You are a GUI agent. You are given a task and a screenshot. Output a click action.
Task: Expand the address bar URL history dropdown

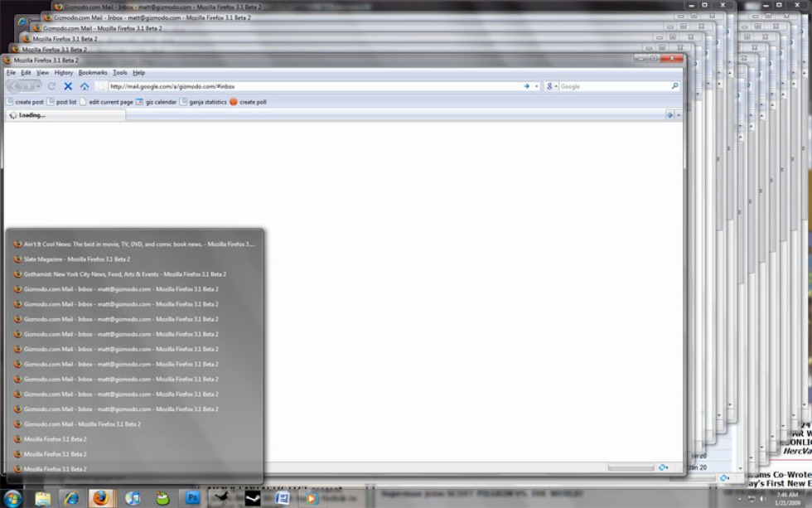click(x=537, y=86)
